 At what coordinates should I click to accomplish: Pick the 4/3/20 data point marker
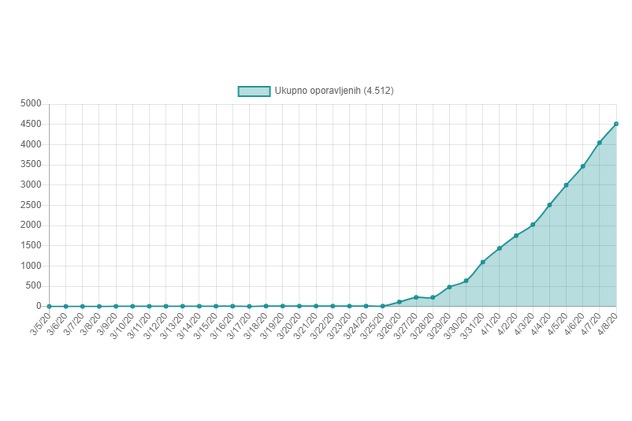533,224
